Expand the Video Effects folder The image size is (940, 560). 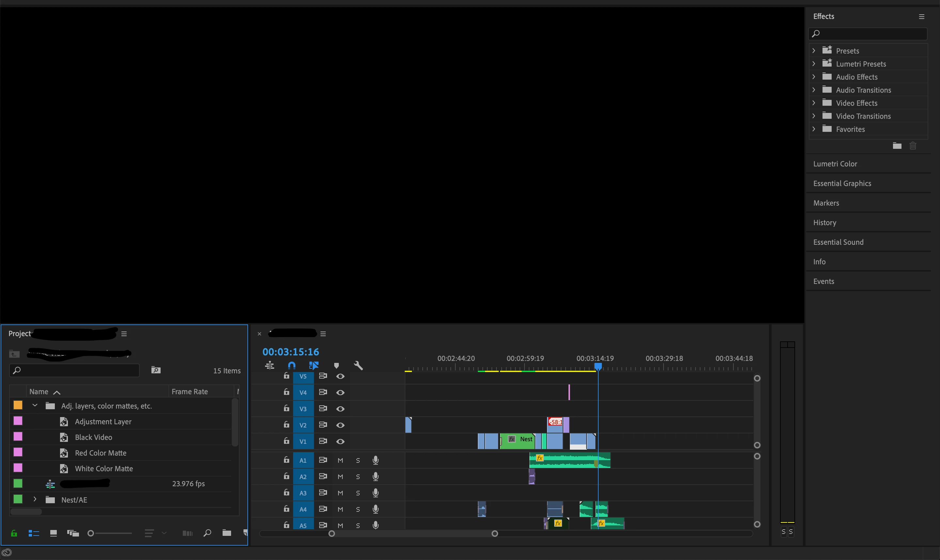point(814,103)
